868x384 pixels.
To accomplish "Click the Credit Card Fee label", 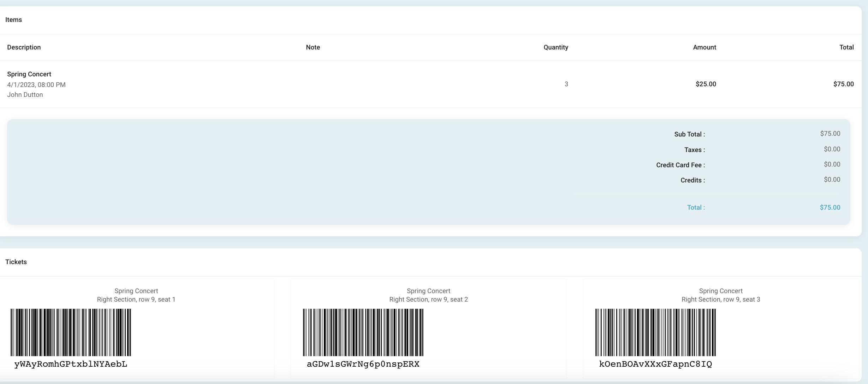I will pos(680,165).
